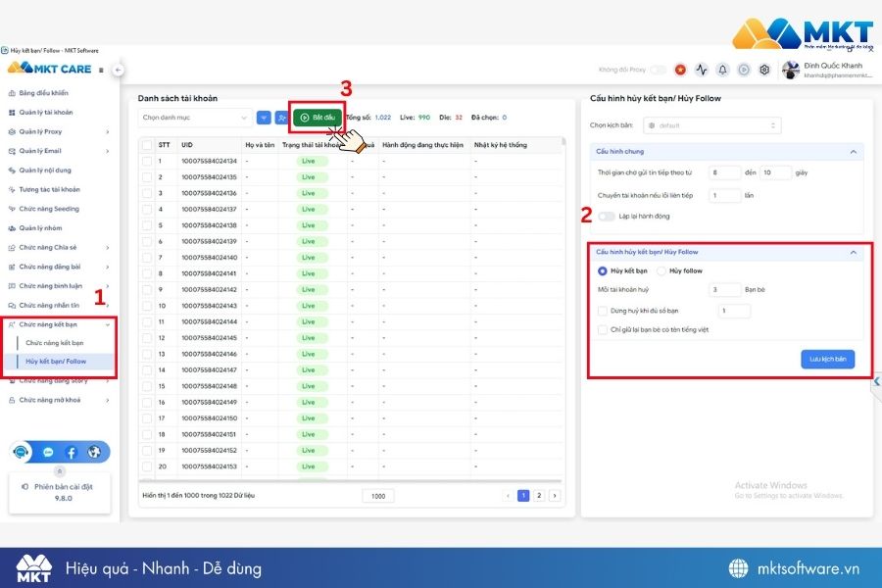Collapse sidebar with the back arrow button
This screenshot has height=588, width=882.
[118, 70]
